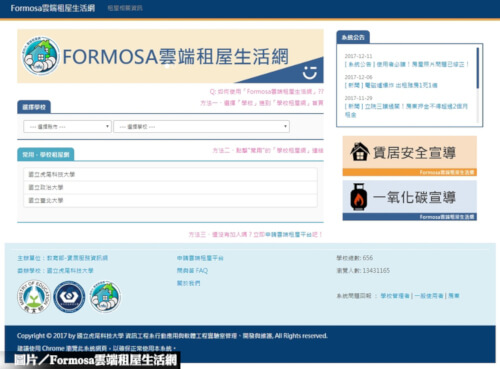Select the 系統公告 announcements tab
The width and height of the screenshot is (500, 369).
353,37
